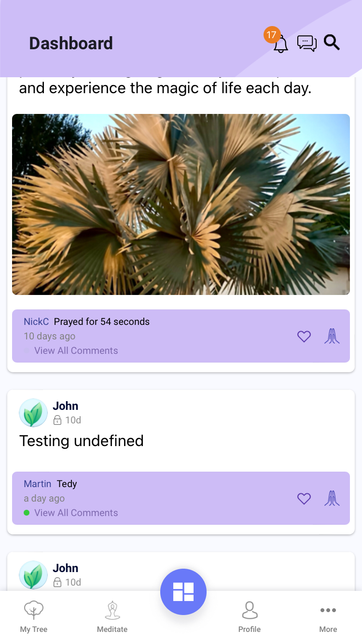This screenshot has height=644, width=362.
Task: Tap praying hands on NickC's post
Action: coord(332,336)
